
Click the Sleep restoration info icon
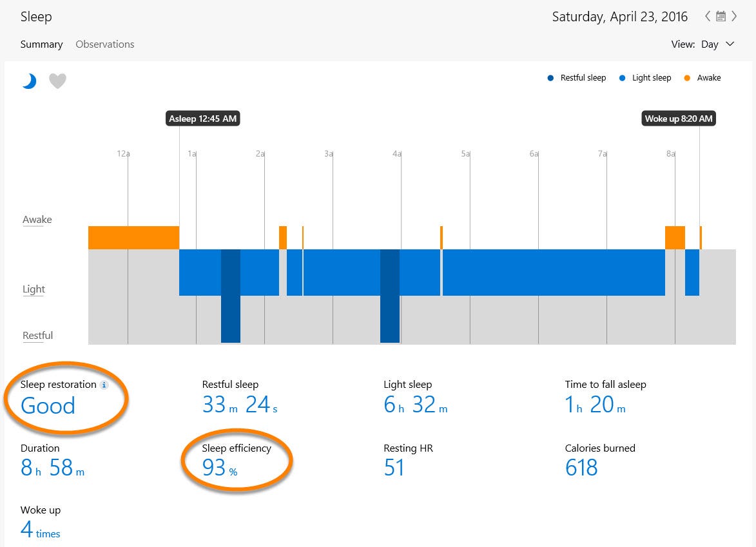tap(104, 385)
